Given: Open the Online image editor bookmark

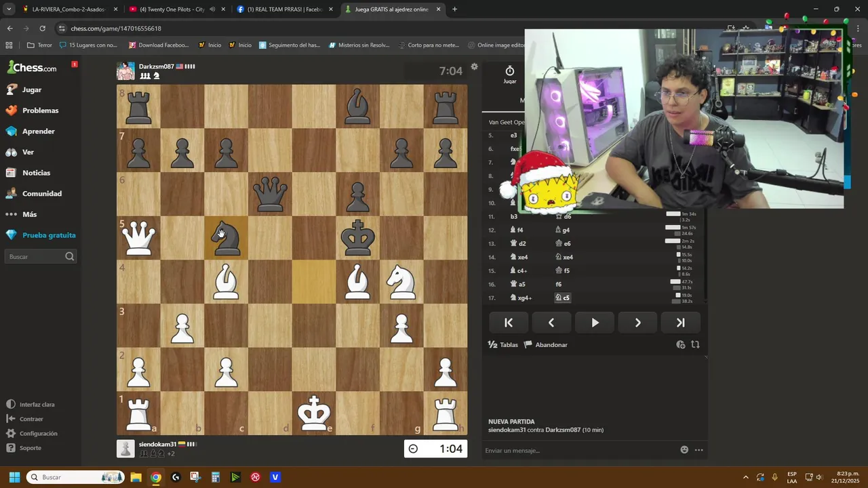Looking at the screenshot, I should coord(496,45).
